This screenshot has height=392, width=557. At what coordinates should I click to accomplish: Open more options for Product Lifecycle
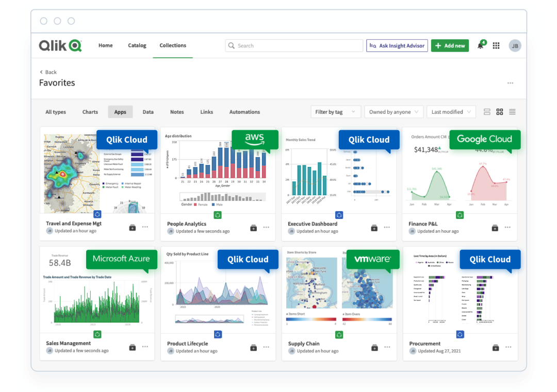pyautogui.click(x=267, y=347)
